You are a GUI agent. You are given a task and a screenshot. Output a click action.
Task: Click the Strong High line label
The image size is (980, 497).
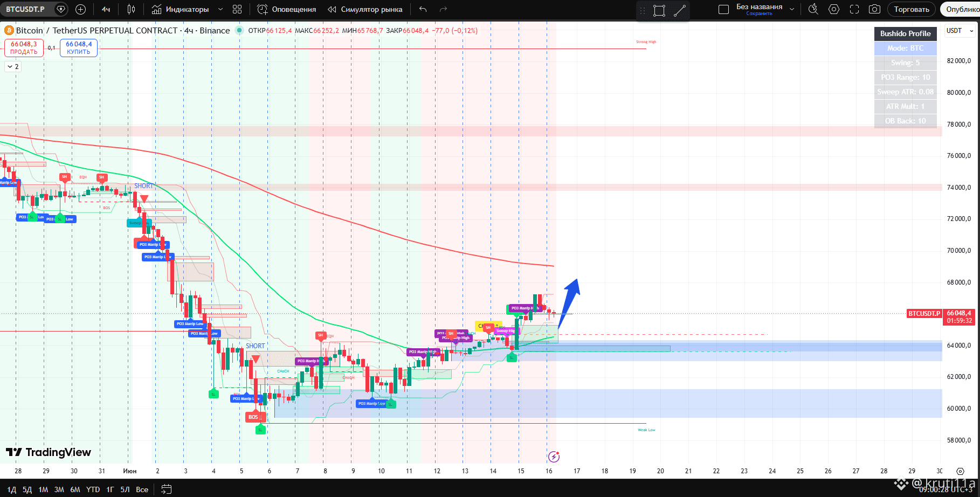pos(646,42)
